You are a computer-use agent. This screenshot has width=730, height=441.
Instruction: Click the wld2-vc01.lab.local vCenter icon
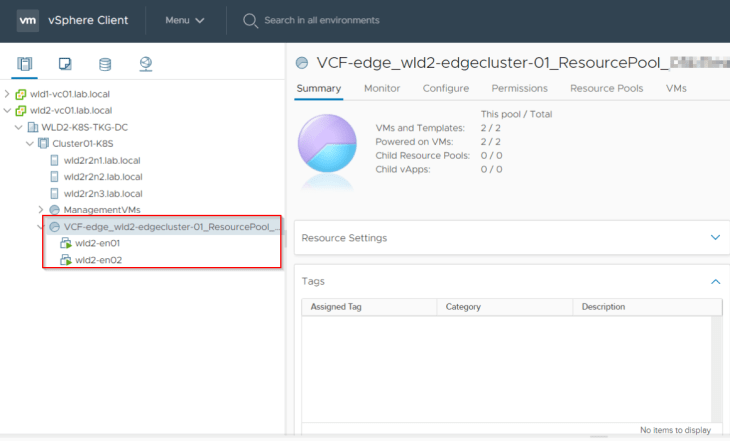21,110
